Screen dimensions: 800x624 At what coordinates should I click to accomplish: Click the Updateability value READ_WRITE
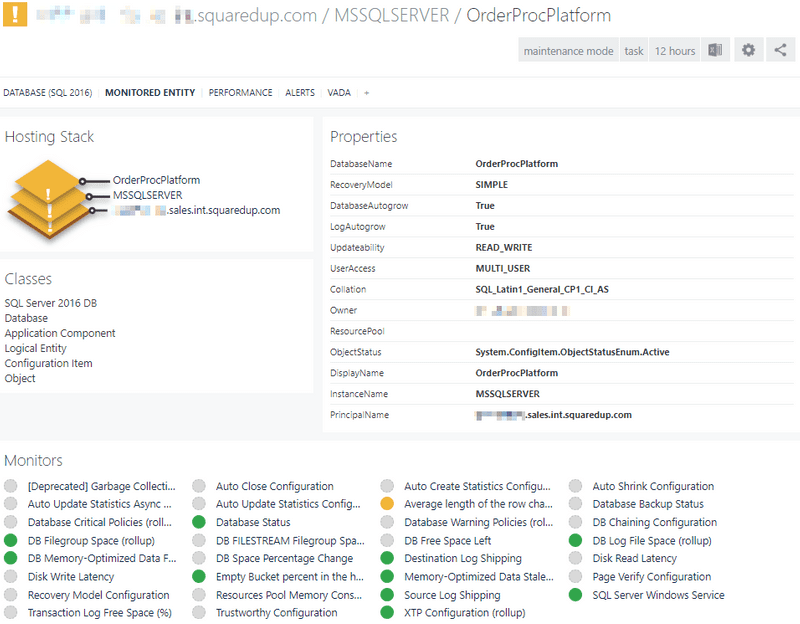click(504, 247)
